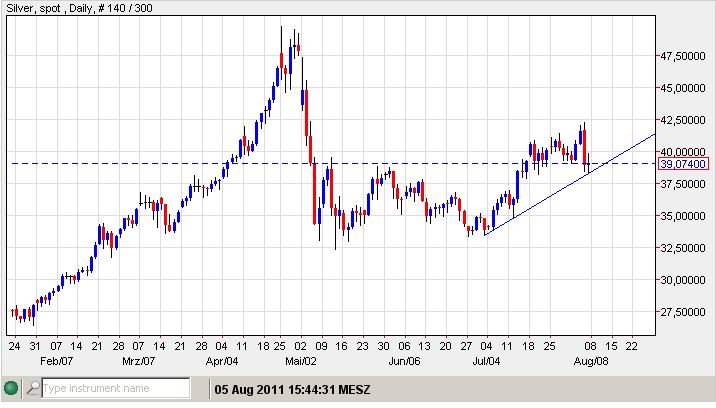Select the rising blue trendline
716x408 pixels.
pos(570,185)
